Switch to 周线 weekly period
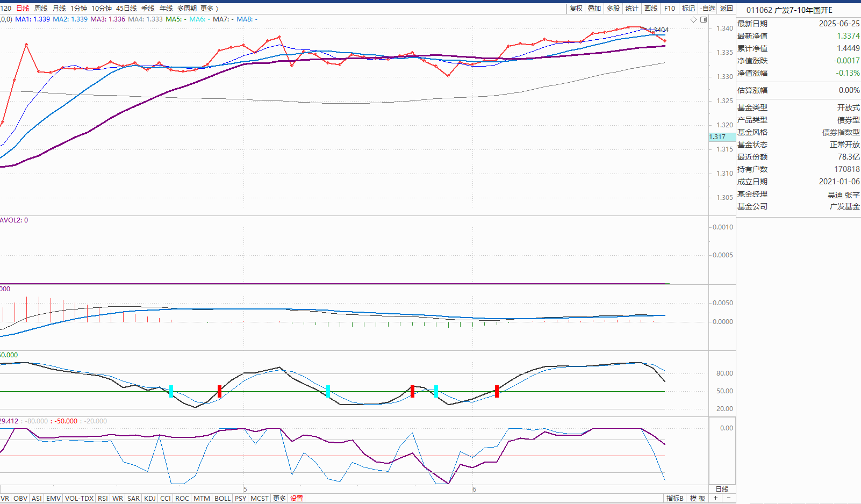Viewport: 861px width, 504px height. pyautogui.click(x=41, y=9)
